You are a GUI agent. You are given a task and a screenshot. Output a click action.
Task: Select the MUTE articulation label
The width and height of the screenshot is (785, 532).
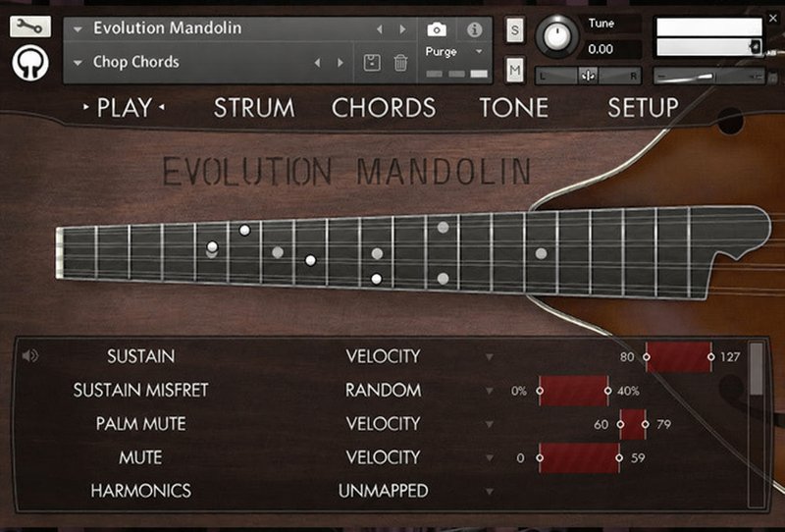click(140, 456)
